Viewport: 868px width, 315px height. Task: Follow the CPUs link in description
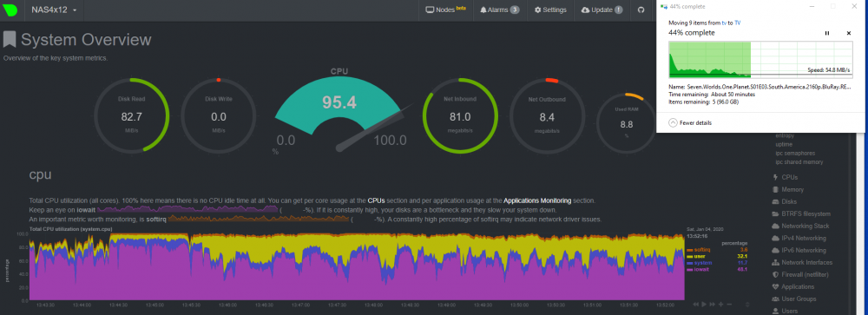[376, 200]
